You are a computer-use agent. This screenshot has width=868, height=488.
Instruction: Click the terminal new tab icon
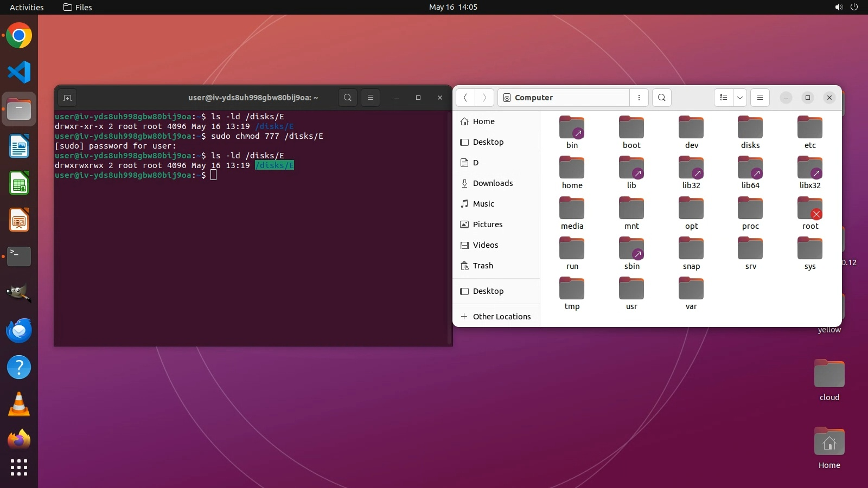coord(67,98)
